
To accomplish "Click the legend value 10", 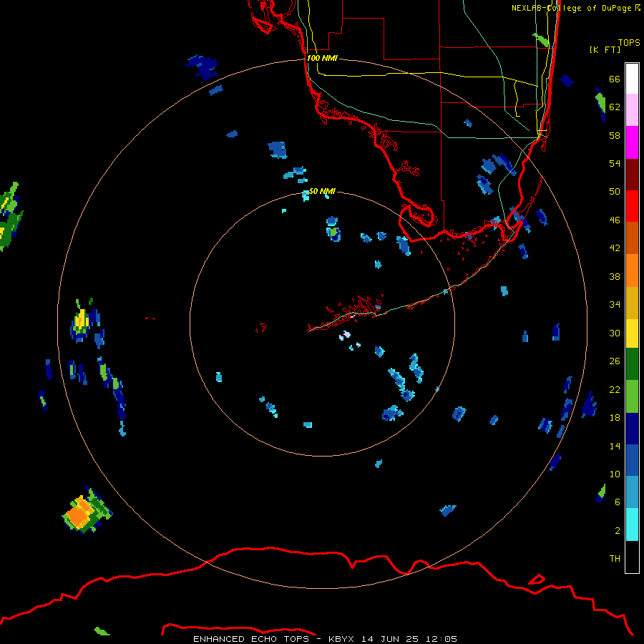I will tap(615, 474).
